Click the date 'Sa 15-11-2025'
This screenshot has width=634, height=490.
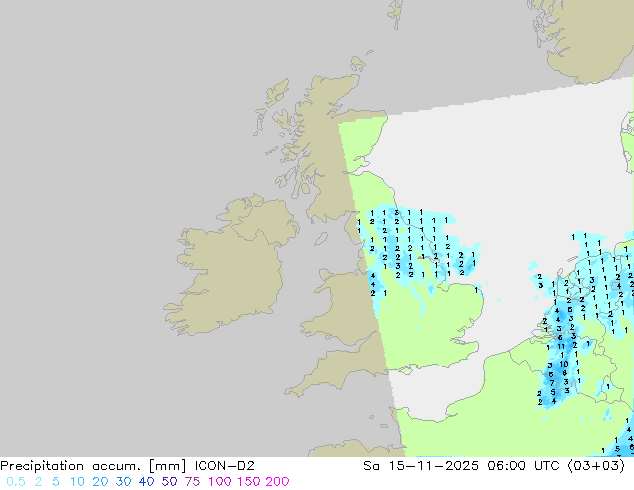[421, 466]
